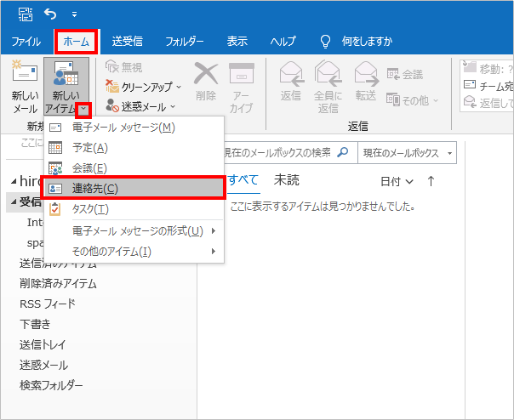514x420 pixels.
Task: Choose 会議(E) from the new item menu
Action: point(134,168)
